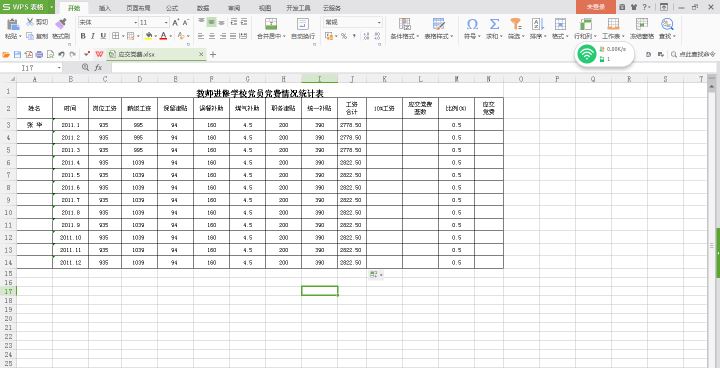
Task: Decrease font size with the A- icon
Action: coord(186,23)
